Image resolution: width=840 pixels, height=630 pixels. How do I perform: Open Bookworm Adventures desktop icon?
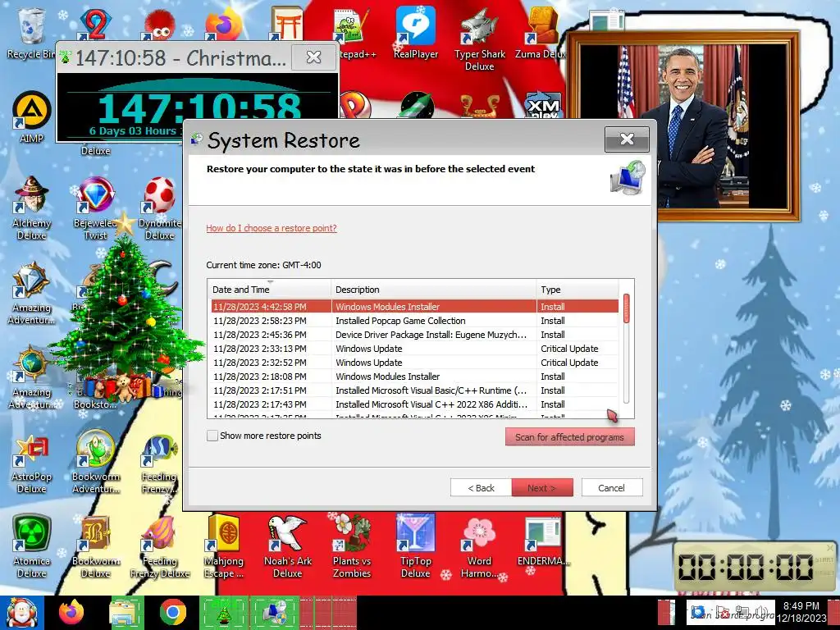[x=95, y=462]
